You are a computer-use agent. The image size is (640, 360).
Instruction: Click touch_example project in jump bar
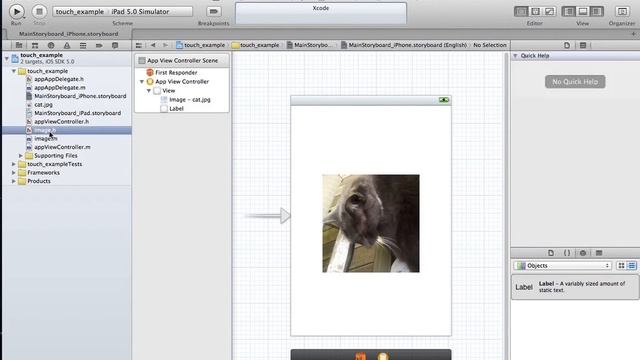(x=200, y=45)
